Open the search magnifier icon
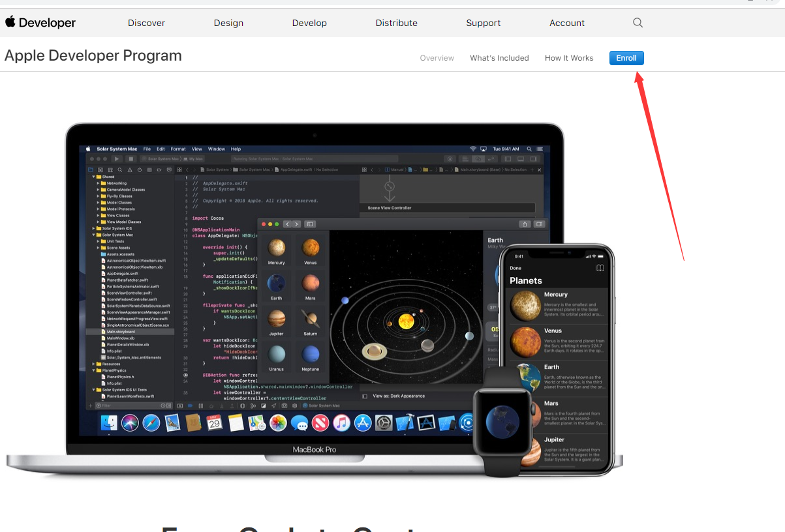This screenshot has width=785, height=532. [638, 23]
